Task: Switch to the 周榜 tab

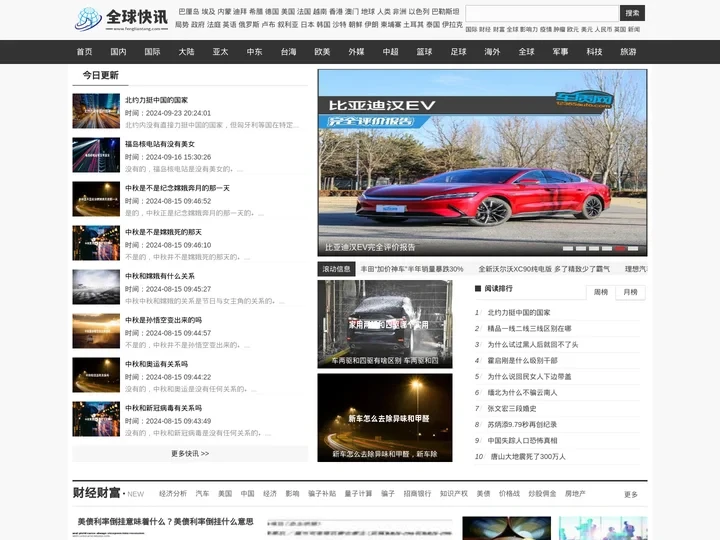Action: click(x=601, y=292)
